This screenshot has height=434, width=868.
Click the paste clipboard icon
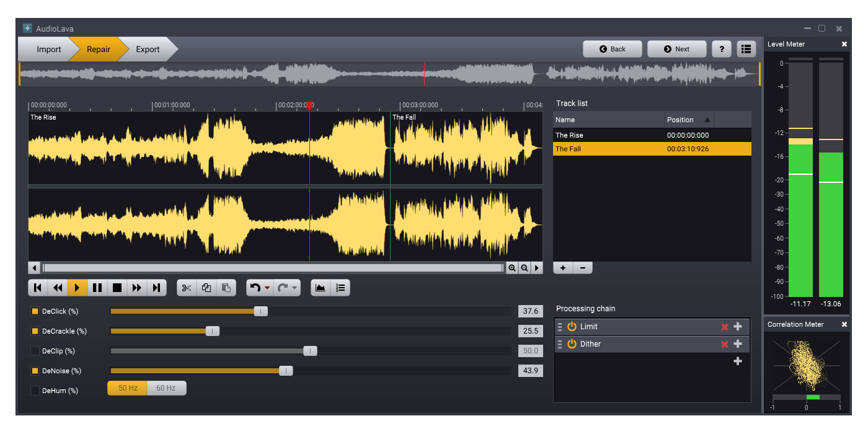coord(226,288)
